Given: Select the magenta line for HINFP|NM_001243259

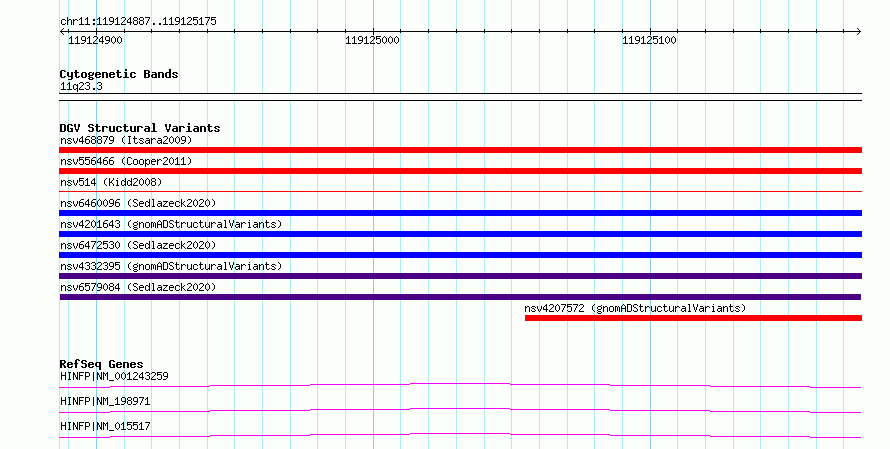Looking at the screenshot, I should (x=460, y=385).
